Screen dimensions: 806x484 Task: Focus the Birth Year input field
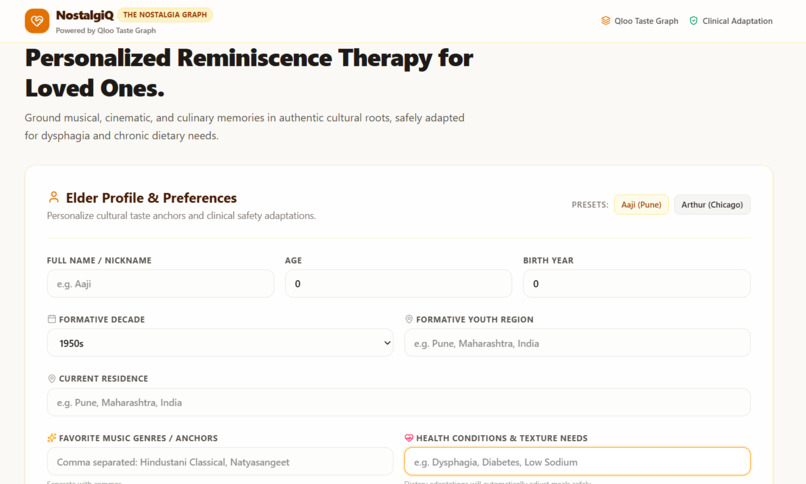(636, 284)
